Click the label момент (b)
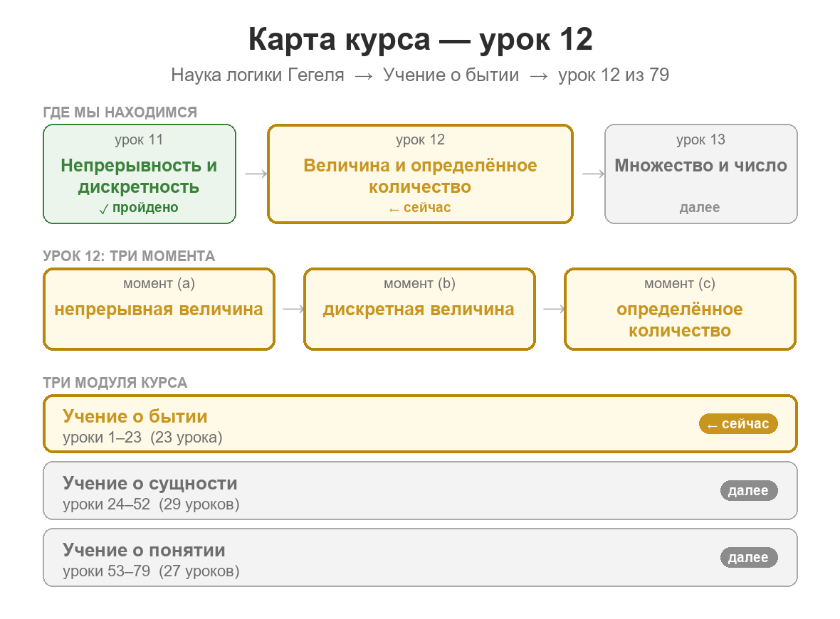The width and height of the screenshot is (840, 619). [419, 283]
